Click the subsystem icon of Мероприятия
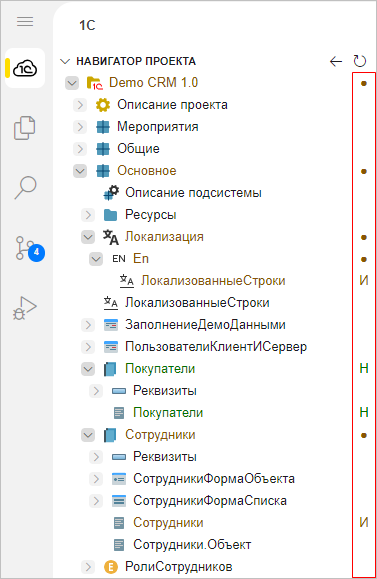 [x=103, y=127]
